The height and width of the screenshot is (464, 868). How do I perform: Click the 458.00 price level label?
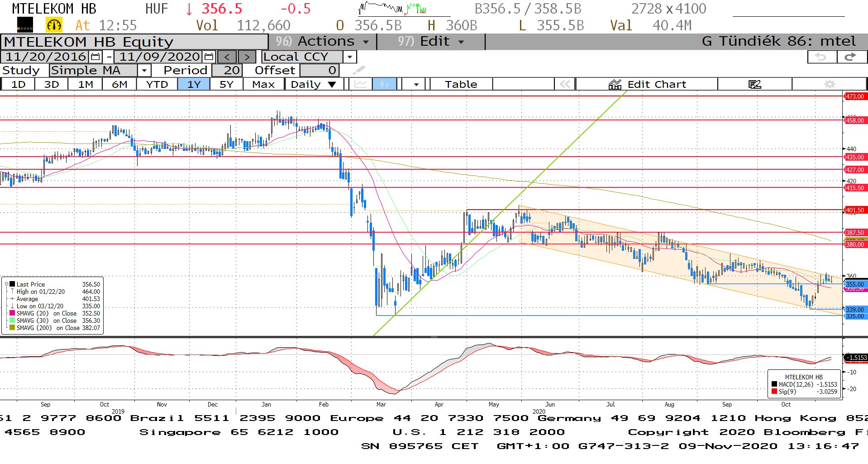[855, 120]
